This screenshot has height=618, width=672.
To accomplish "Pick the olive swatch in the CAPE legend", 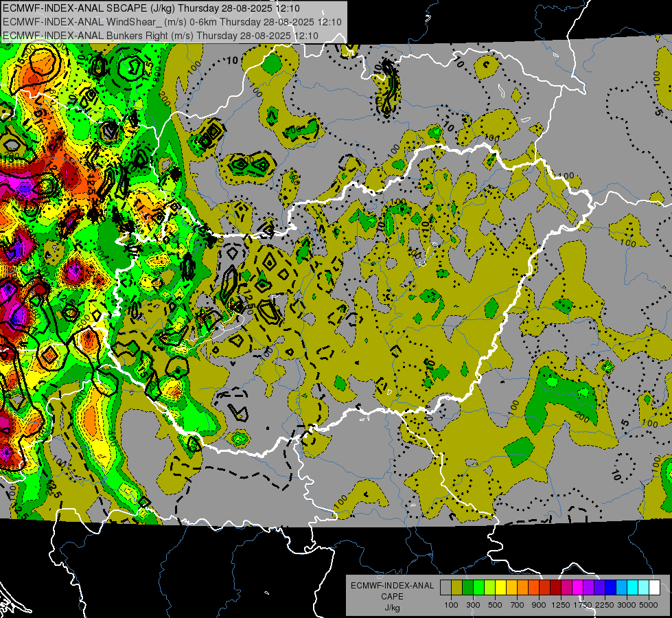I will (x=457, y=587).
